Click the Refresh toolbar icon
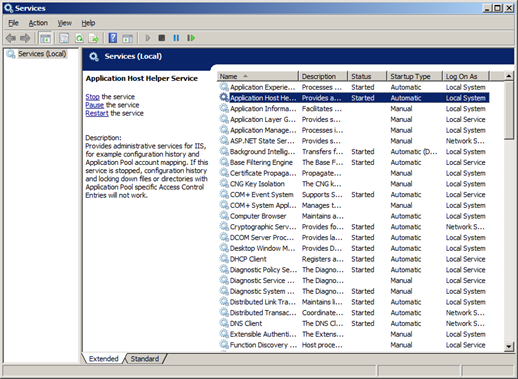The image size is (518, 379). tap(79, 38)
